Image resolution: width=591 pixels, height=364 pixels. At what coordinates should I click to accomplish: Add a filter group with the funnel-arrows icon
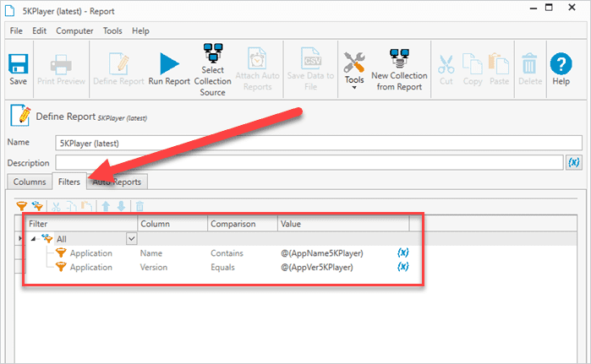(x=37, y=206)
